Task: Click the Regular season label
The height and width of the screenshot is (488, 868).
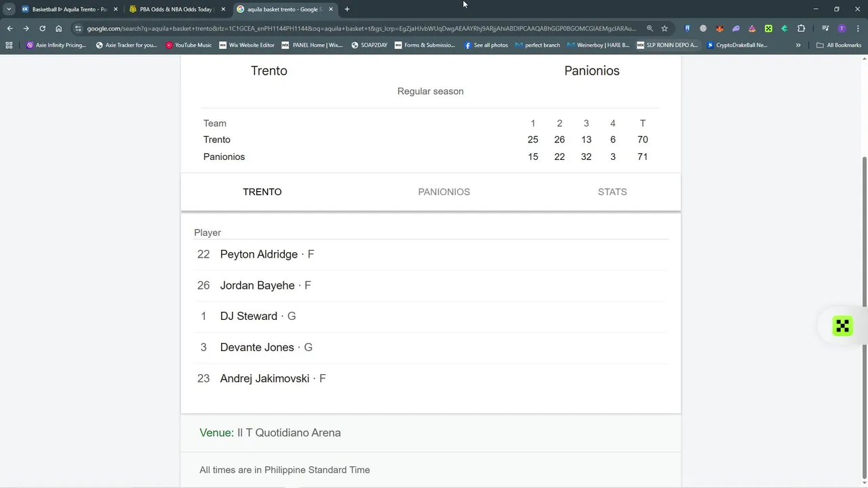Action: click(x=431, y=91)
